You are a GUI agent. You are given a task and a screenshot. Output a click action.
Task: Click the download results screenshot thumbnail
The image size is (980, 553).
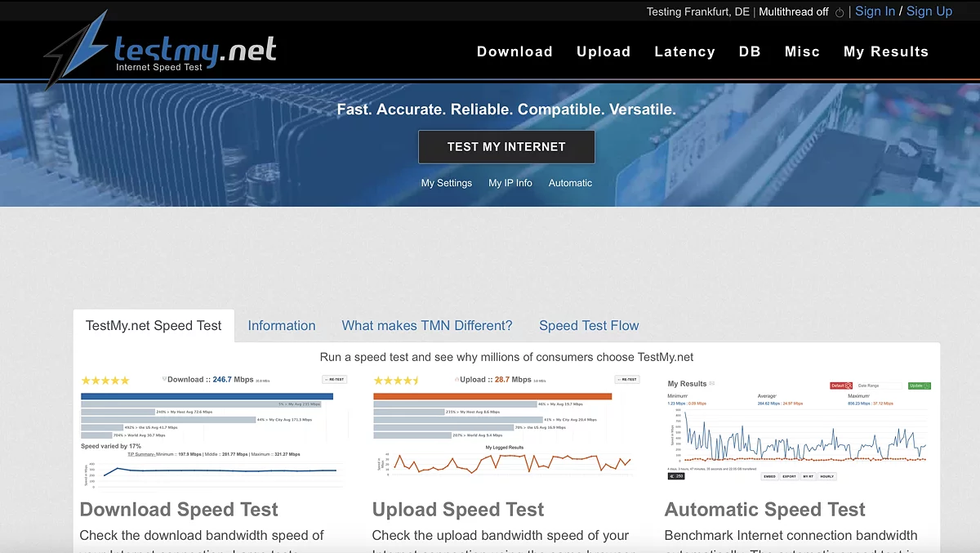213,431
